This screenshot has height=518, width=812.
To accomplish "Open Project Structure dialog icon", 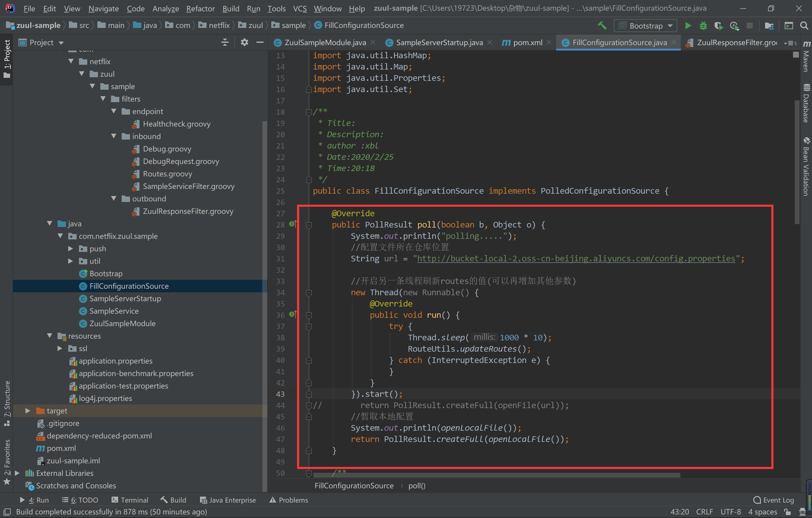I will point(769,26).
